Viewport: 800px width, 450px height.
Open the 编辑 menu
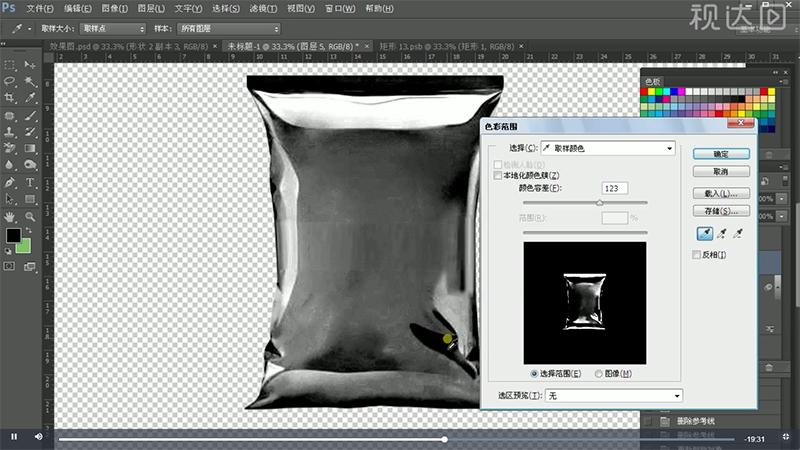pyautogui.click(x=78, y=9)
